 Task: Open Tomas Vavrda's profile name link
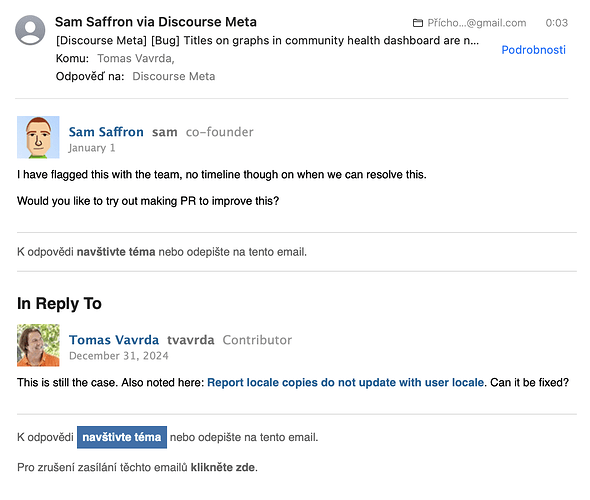[x=114, y=340]
